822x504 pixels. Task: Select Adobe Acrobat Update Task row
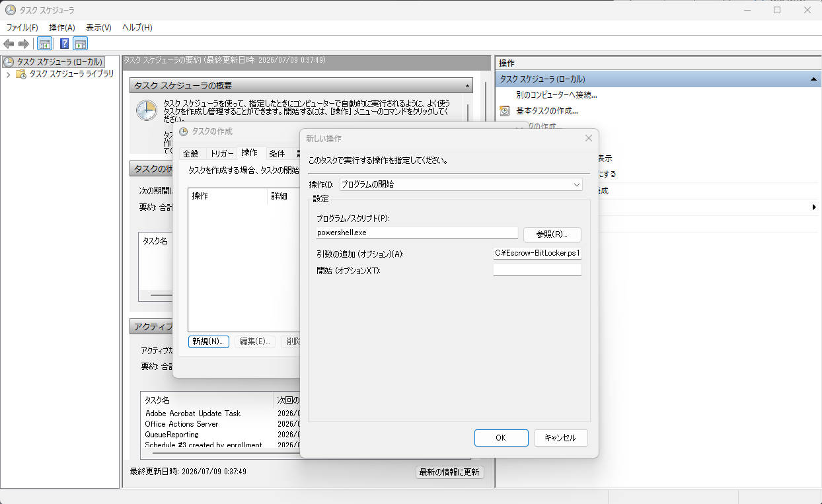[193, 414]
